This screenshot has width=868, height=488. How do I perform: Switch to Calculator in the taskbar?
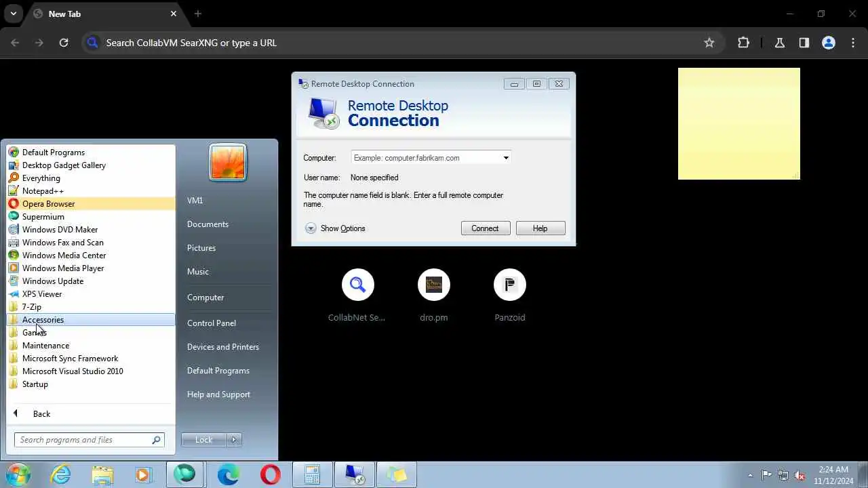[312, 474]
